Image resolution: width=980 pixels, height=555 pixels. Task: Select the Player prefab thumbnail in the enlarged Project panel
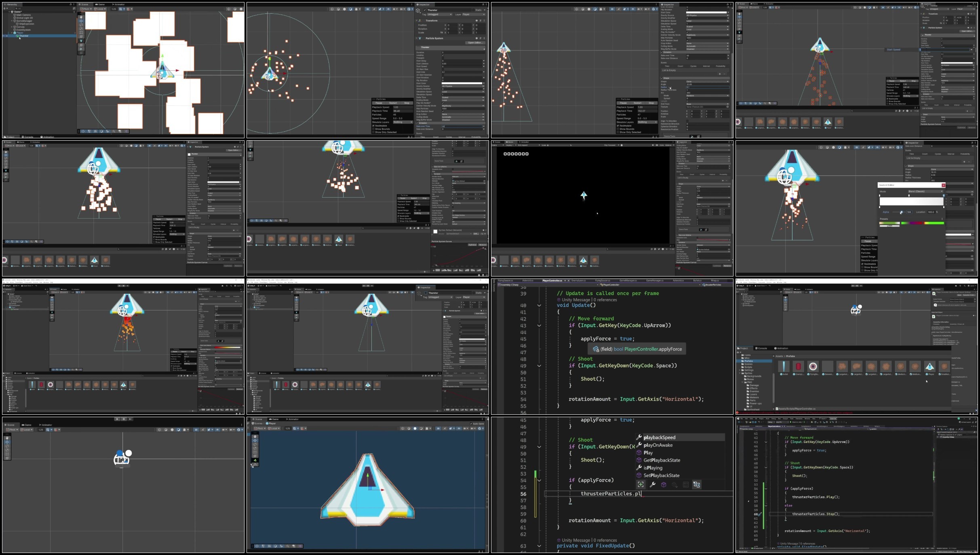point(929,367)
